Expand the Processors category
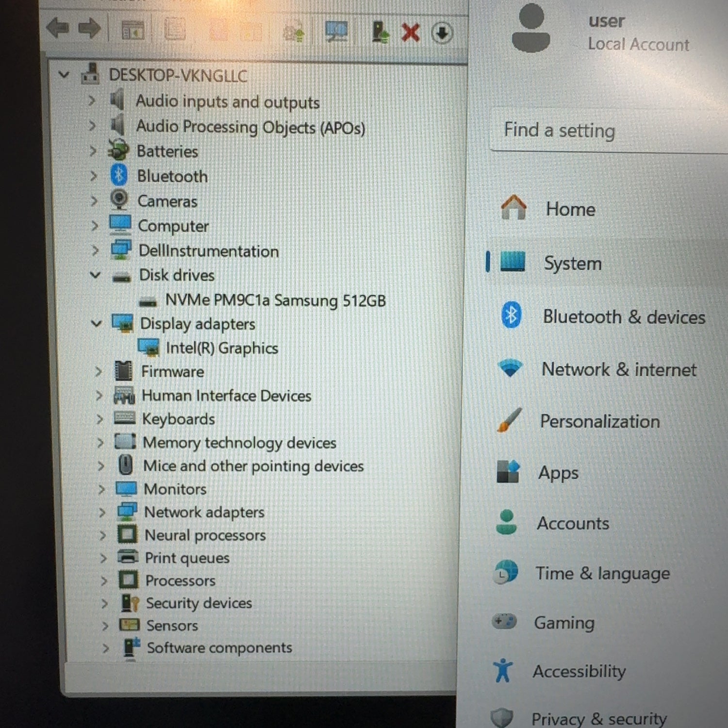Screen dimensions: 728x728 tap(104, 580)
